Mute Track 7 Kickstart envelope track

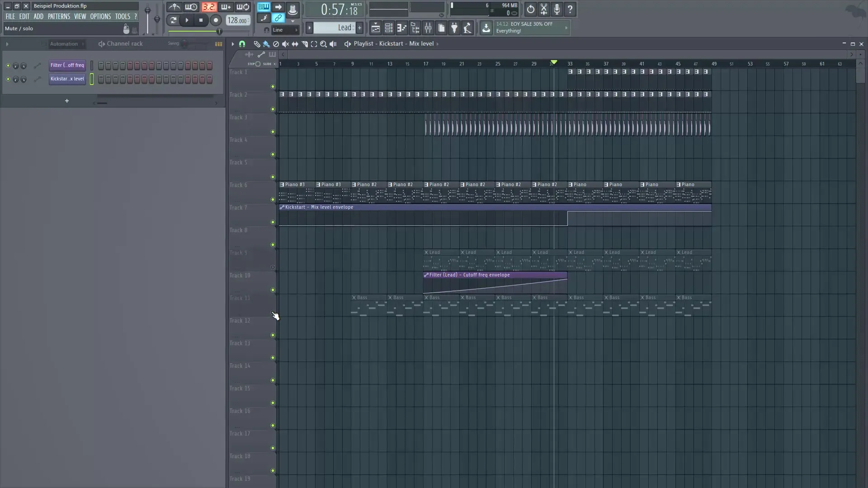[x=273, y=222]
